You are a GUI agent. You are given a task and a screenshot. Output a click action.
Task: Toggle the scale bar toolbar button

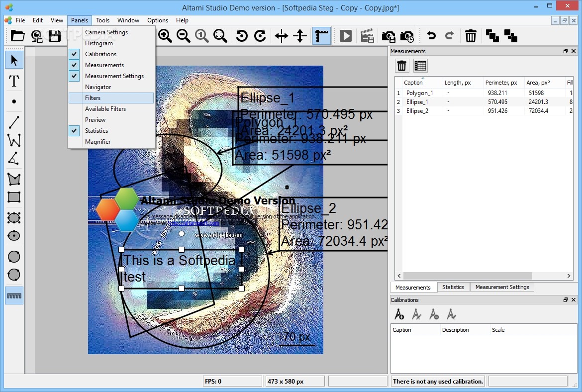[321, 36]
